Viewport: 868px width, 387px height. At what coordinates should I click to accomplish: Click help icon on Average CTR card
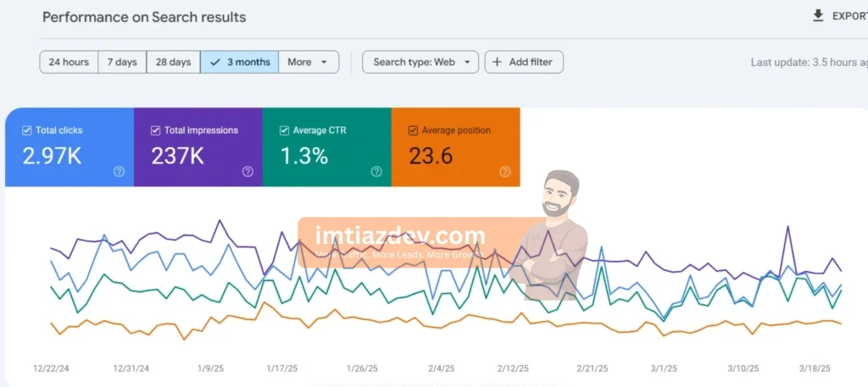coord(376,171)
